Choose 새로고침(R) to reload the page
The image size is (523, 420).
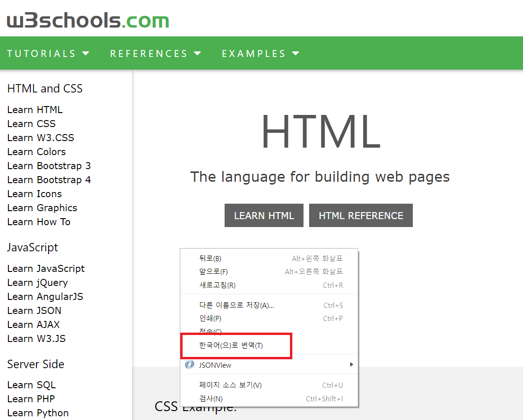(269, 285)
